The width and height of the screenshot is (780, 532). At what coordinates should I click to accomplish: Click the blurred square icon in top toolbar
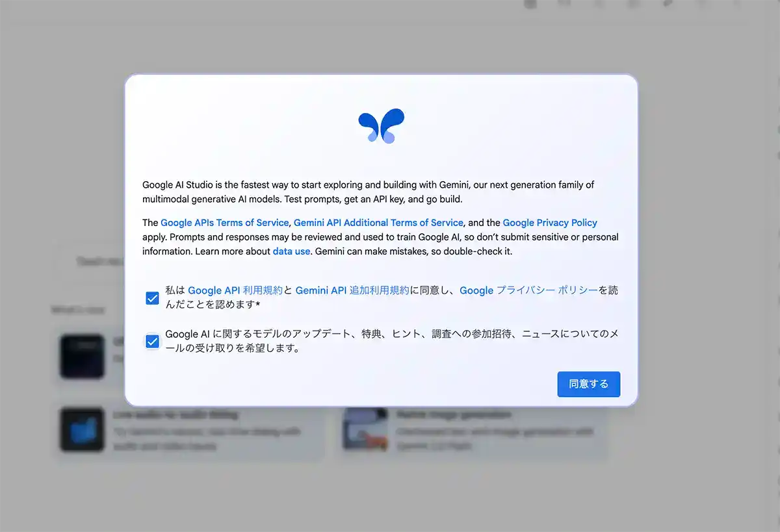coord(531,4)
